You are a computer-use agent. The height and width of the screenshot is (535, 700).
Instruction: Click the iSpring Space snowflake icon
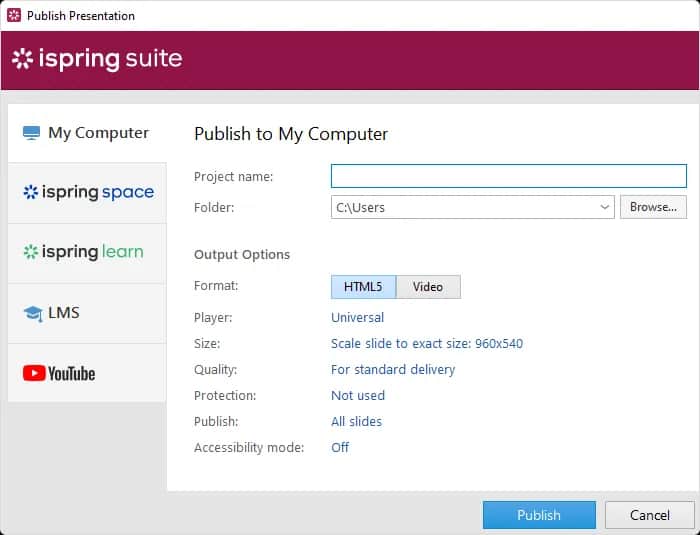[30, 192]
